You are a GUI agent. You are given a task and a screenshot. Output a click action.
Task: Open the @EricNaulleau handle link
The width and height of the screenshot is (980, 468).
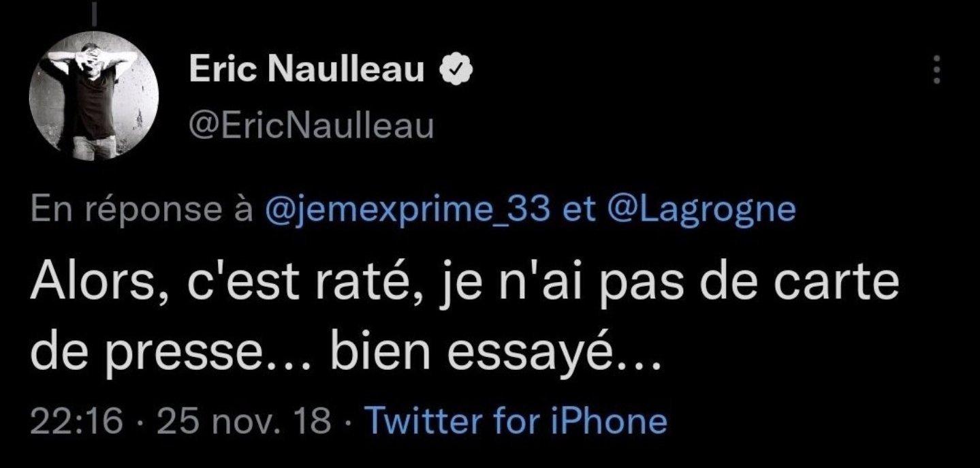coord(311,126)
